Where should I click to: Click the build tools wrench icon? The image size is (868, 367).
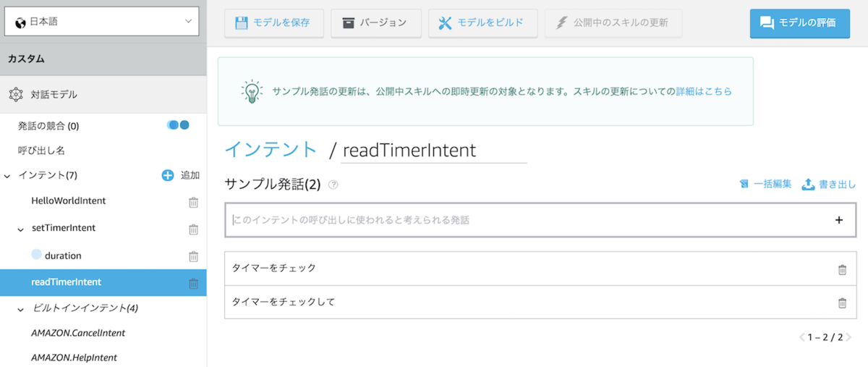[x=445, y=22]
